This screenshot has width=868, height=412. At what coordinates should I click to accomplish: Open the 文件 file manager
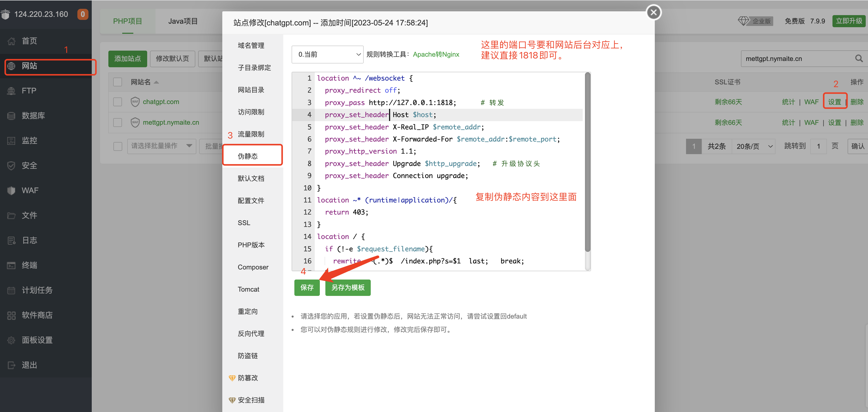point(29,215)
